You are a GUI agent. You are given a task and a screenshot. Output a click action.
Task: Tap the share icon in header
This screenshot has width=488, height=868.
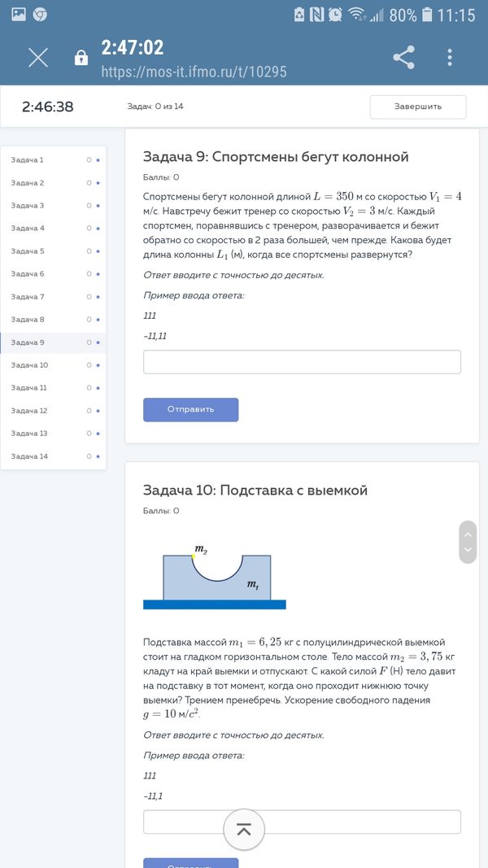[403, 57]
